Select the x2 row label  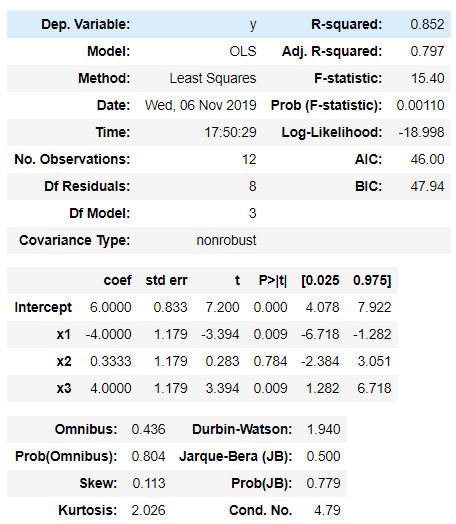point(64,362)
